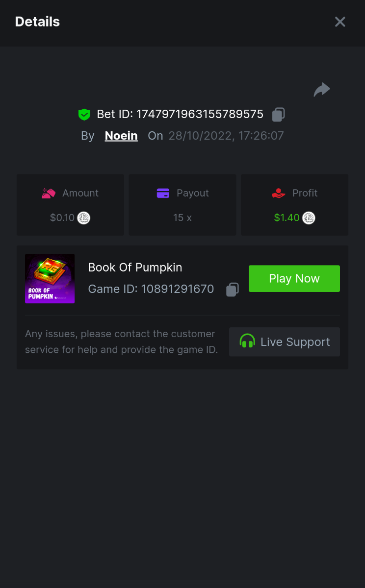Click the purple Payout card icon
Viewport: 365px width, 588px height.
pyautogui.click(x=163, y=193)
